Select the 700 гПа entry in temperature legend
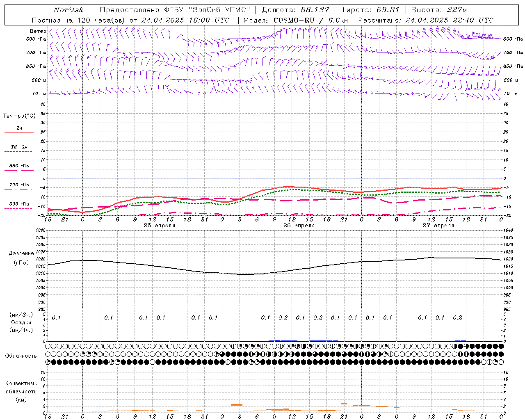The width and height of the screenshot is (525, 420). [x=19, y=185]
